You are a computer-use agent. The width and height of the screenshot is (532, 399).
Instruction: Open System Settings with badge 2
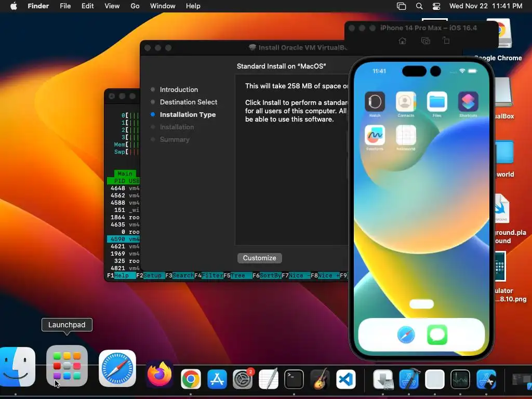pos(243,379)
